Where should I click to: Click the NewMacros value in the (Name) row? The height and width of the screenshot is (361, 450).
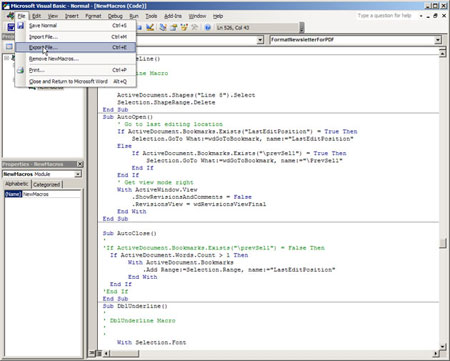tap(51, 194)
